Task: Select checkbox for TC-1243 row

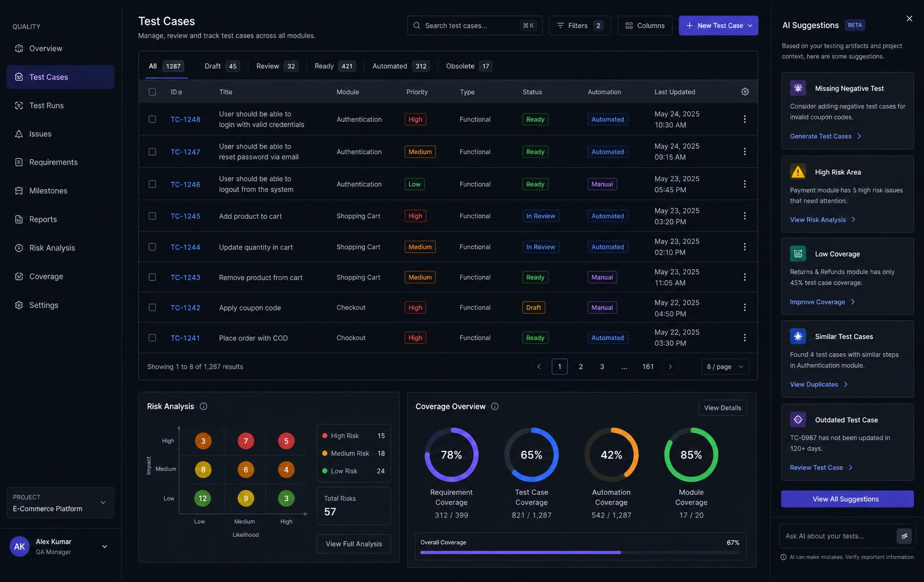Action: pos(152,277)
